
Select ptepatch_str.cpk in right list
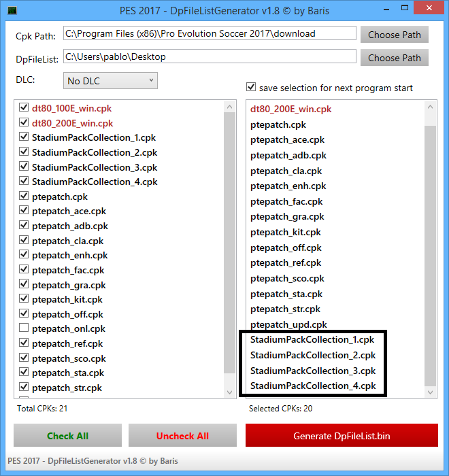[x=285, y=309]
